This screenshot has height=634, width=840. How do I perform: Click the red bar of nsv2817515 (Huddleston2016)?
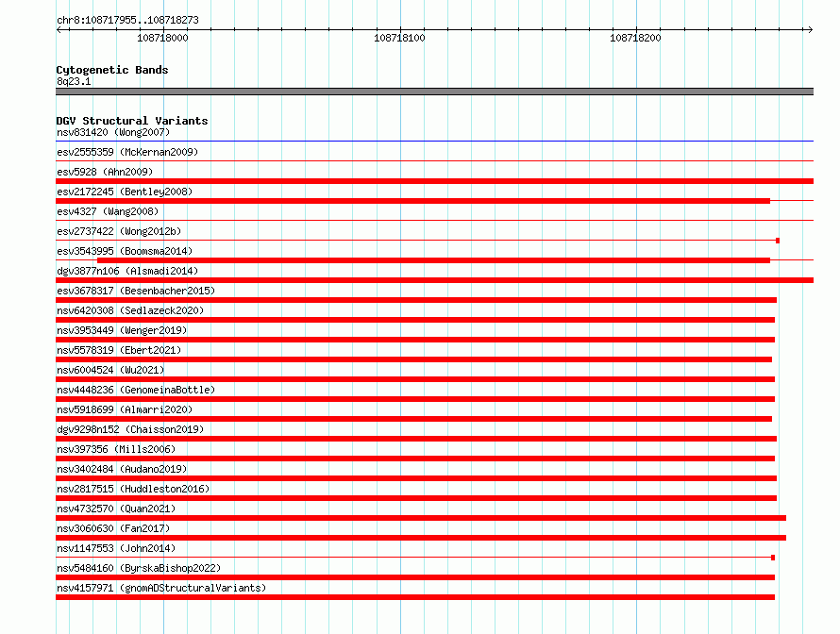tap(416, 498)
